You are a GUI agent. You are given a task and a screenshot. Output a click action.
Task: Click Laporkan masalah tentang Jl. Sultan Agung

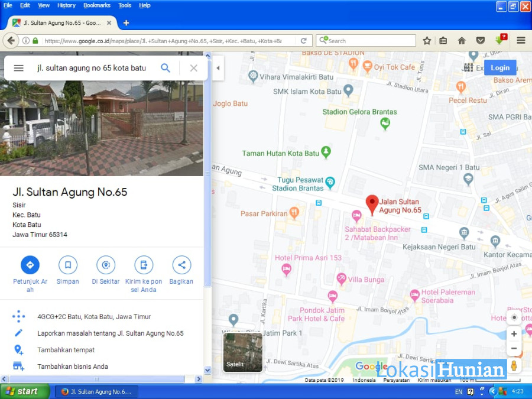(x=111, y=333)
